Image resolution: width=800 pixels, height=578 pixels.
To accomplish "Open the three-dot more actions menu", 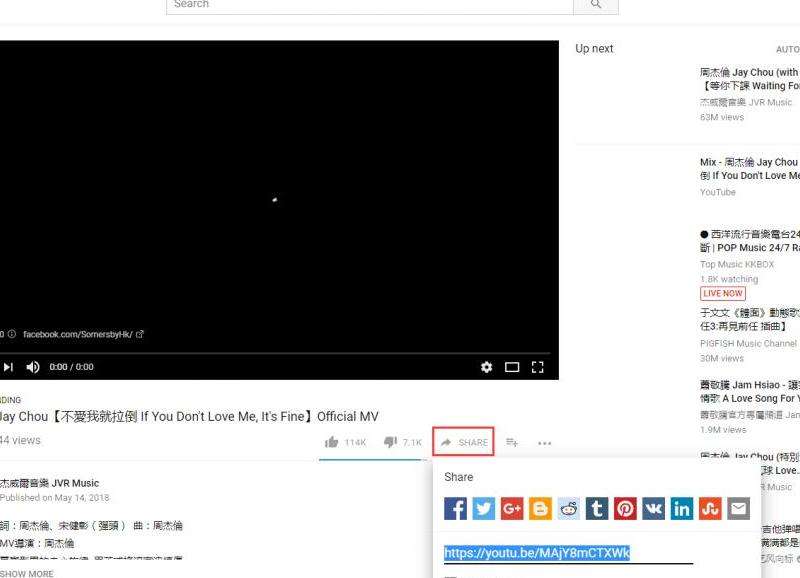I will tap(544, 443).
